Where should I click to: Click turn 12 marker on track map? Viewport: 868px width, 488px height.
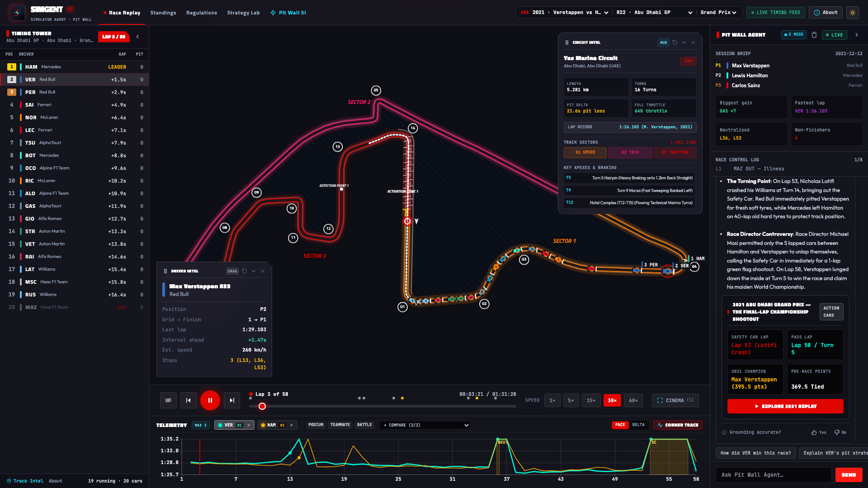(x=329, y=229)
